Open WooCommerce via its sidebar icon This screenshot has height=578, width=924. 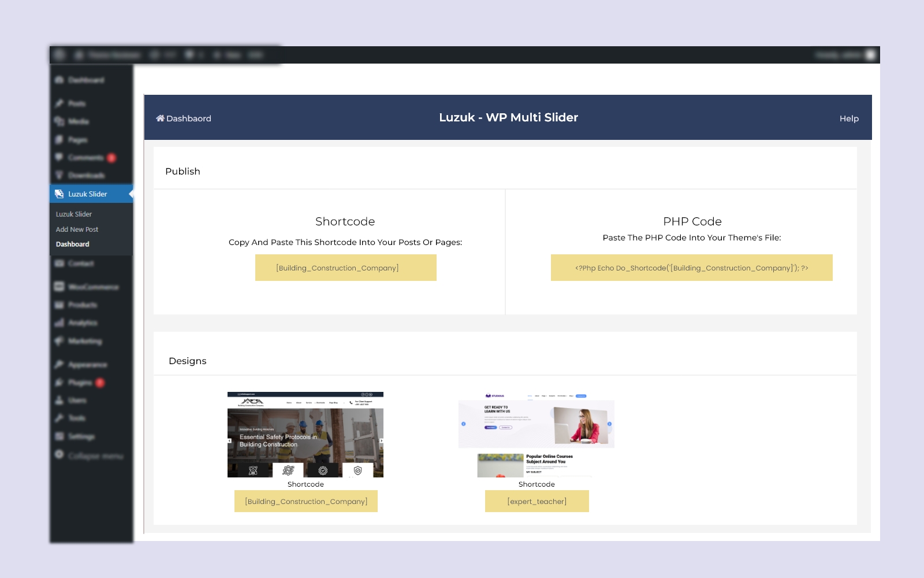tap(59, 287)
